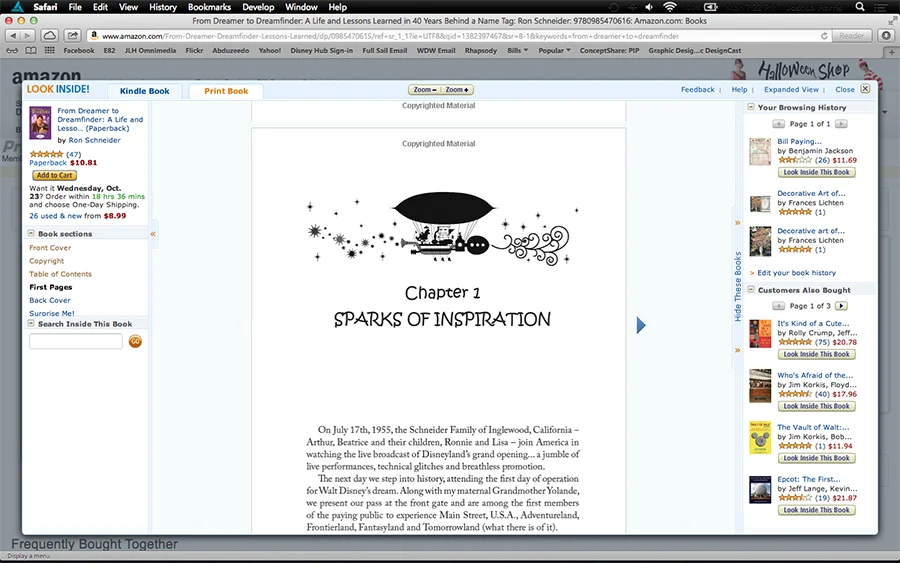Open Ron Schneider author link
Screen dimensions: 900x563
coord(94,140)
